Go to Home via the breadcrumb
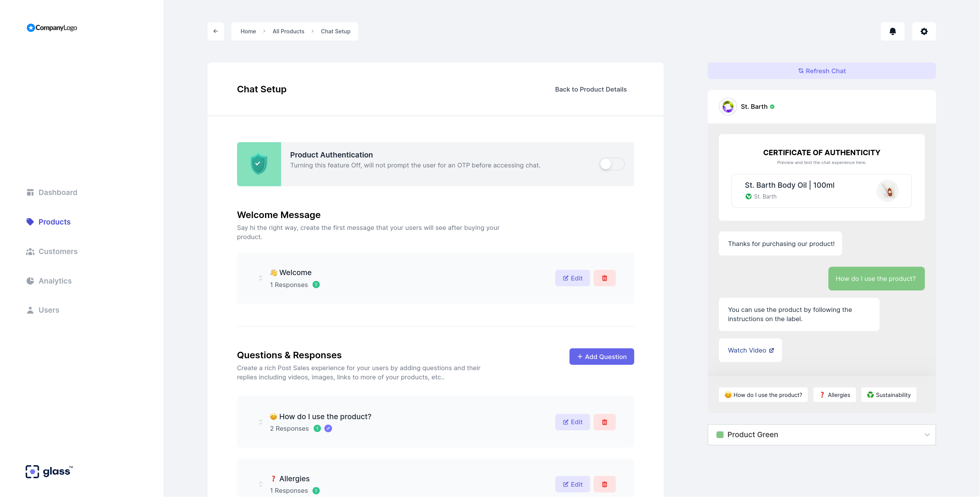This screenshot has height=497, width=980. pyautogui.click(x=248, y=31)
